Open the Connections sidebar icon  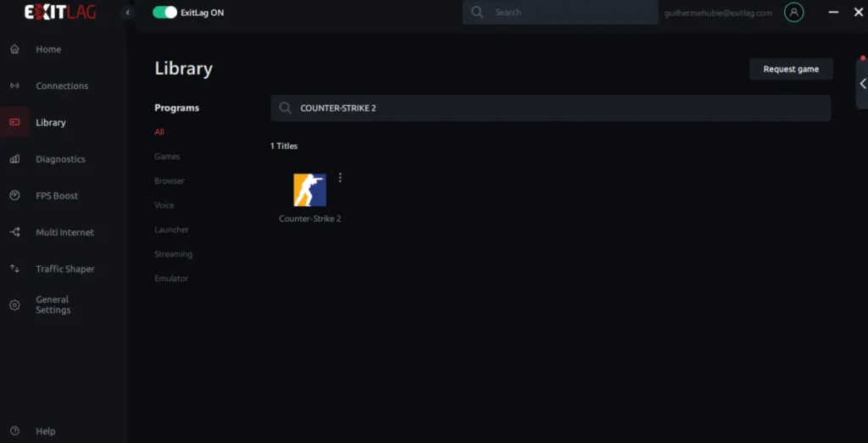coord(14,86)
